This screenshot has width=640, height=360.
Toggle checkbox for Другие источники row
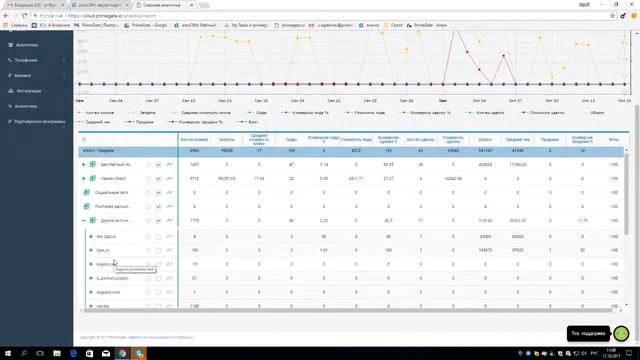pos(158,220)
